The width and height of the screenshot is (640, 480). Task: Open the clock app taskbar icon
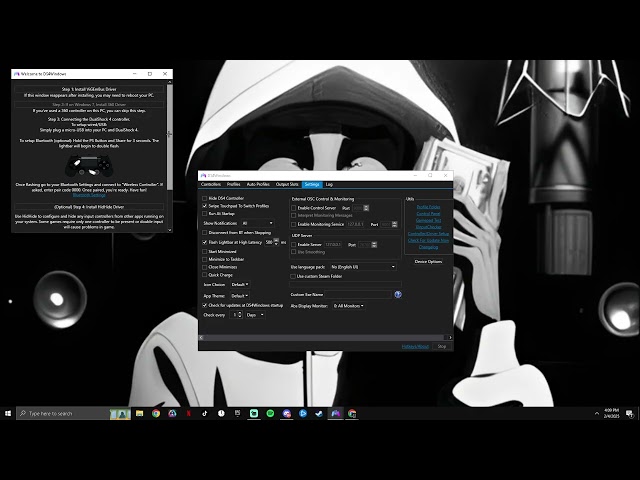point(221,413)
